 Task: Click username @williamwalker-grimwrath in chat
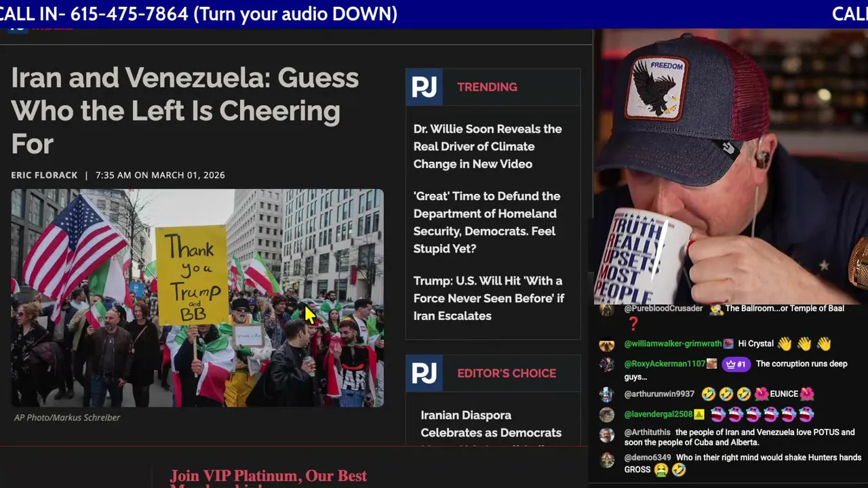point(673,344)
